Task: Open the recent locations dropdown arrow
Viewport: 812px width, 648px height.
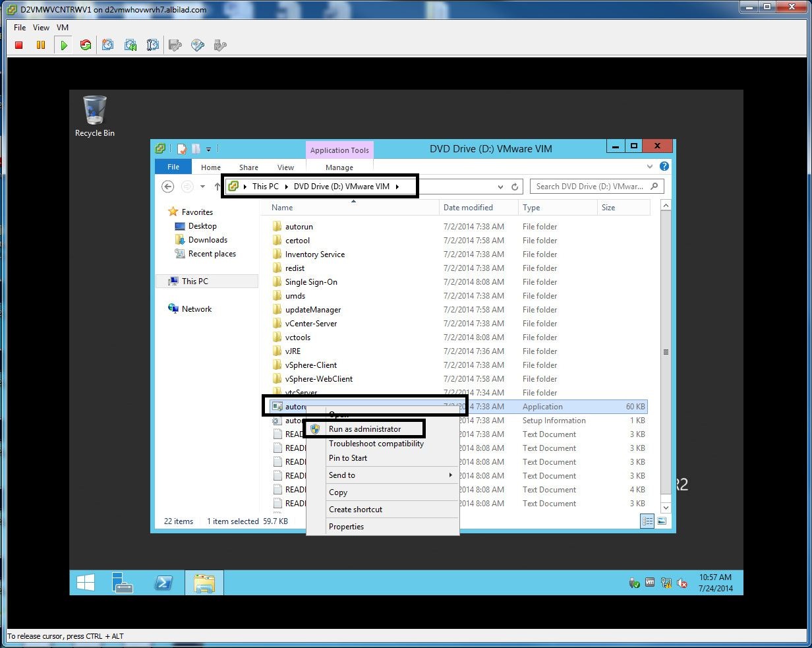Action: [x=203, y=187]
